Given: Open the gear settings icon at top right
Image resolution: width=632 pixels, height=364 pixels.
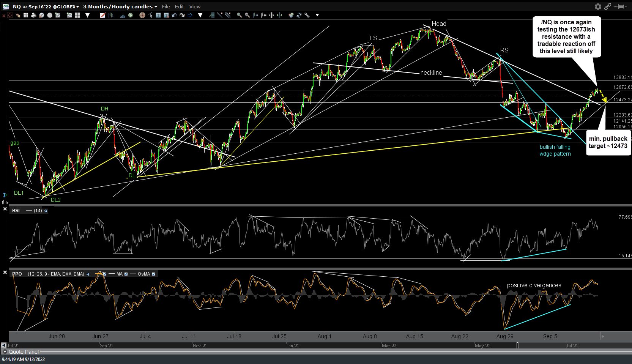Looking at the screenshot, I should (598, 6).
